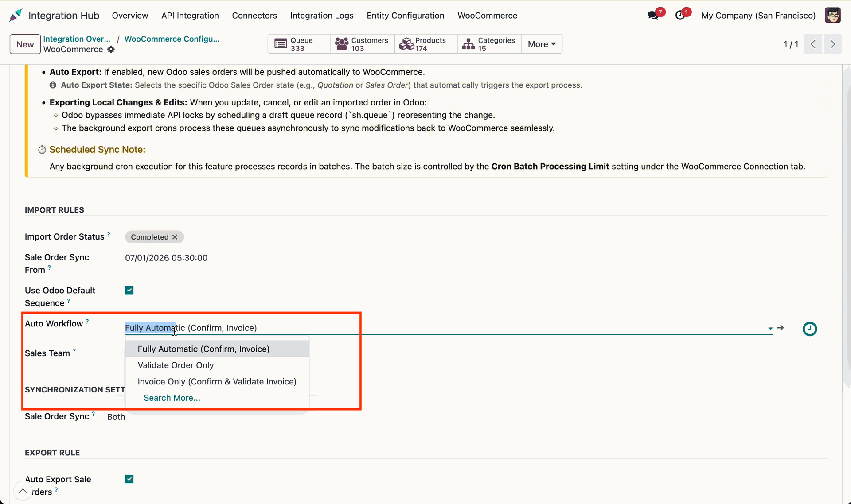Open company switcher My Company (San Francisco)
Image resolution: width=851 pixels, height=504 pixels.
pyautogui.click(x=758, y=16)
